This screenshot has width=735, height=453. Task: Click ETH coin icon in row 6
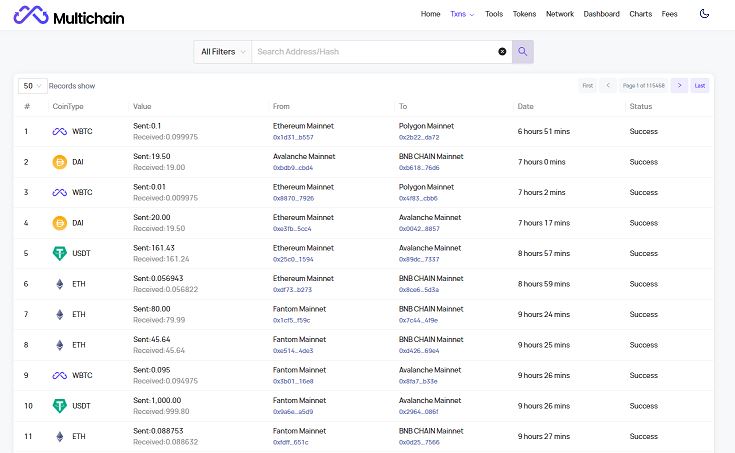tap(60, 284)
